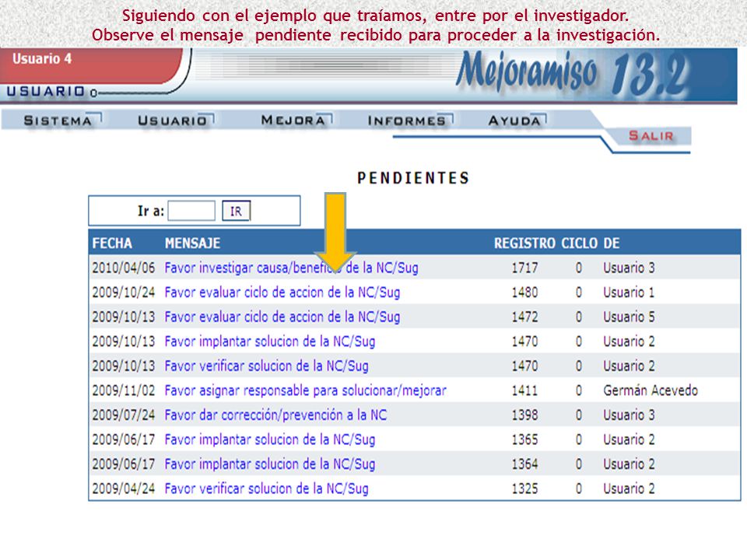Click the MENSAJE column header
747x560 pixels.
point(192,243)
